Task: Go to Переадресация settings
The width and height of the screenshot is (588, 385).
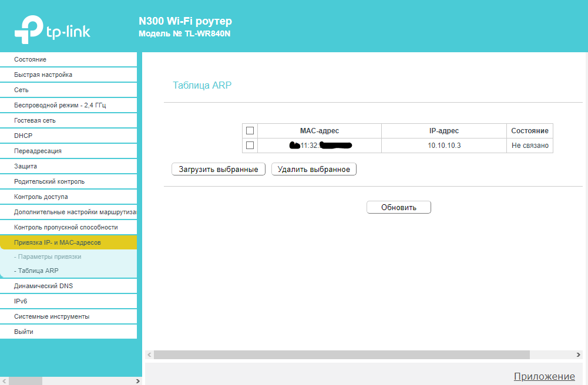Action: (x=68, y=151)
